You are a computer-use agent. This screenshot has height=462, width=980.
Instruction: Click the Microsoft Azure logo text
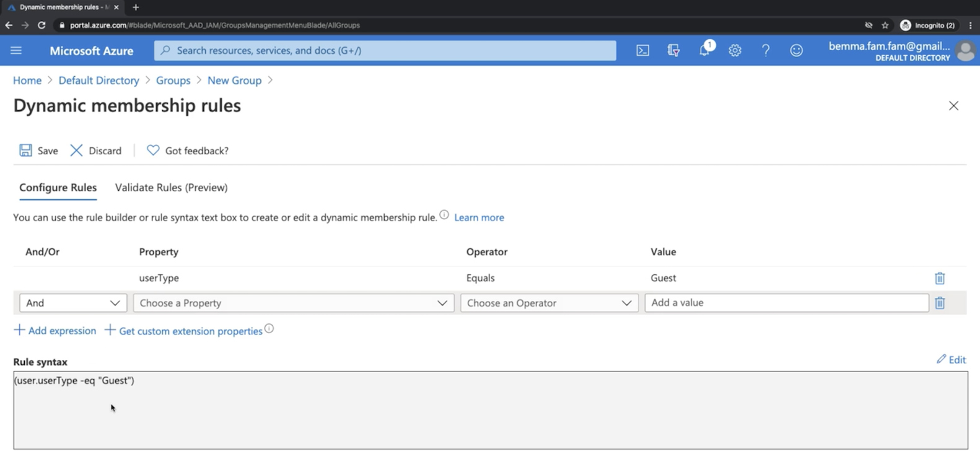pos(92,51)
